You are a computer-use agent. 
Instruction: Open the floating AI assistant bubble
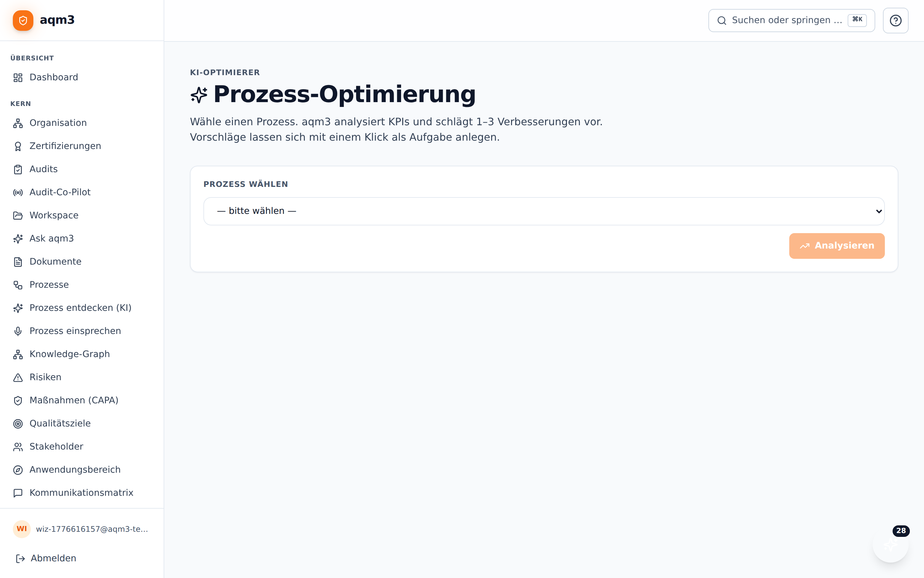(890, 544)
